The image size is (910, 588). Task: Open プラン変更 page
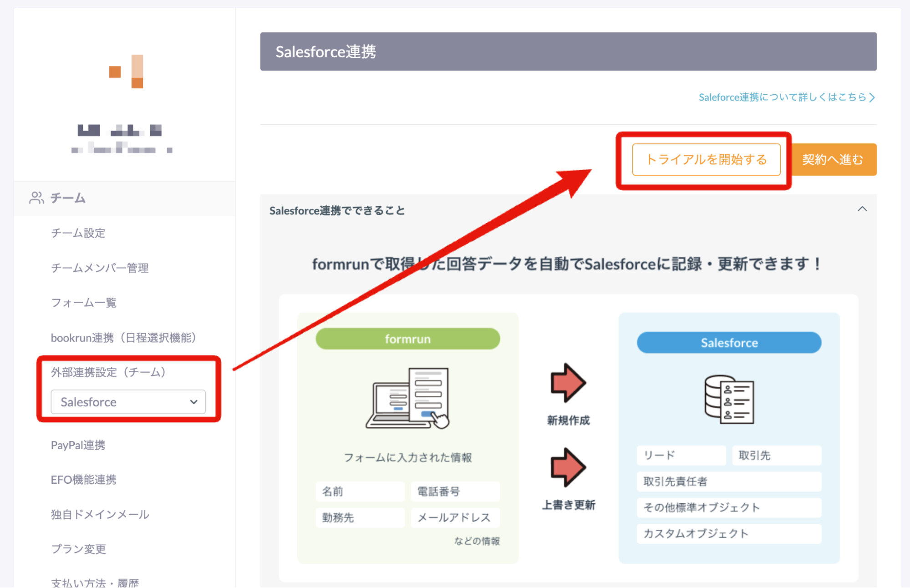click(78, 549)
